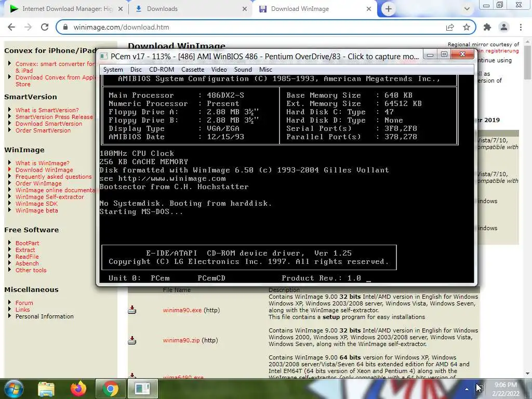This screenshot has height=399, width=532.
Task: Open Links page under Miscellaneous
Action: [x=22, y=310]
